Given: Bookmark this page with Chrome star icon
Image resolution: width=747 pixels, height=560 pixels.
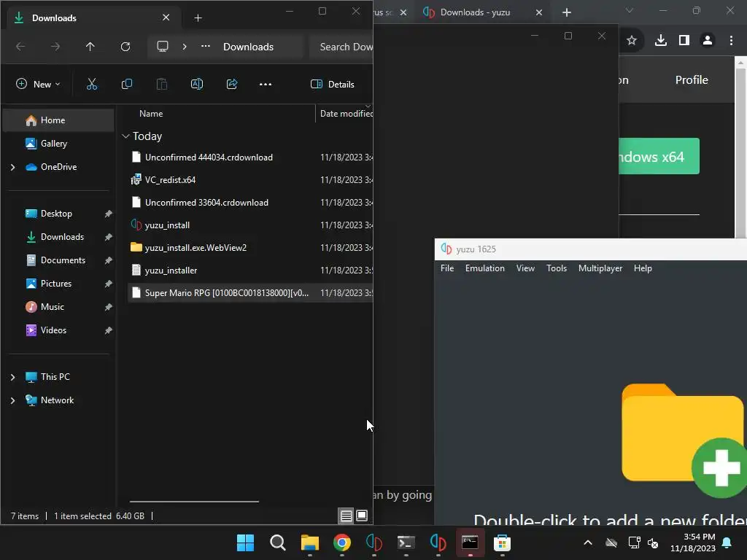Looking at the screenshot, I should pyautogui.click(x=632, y=41).
